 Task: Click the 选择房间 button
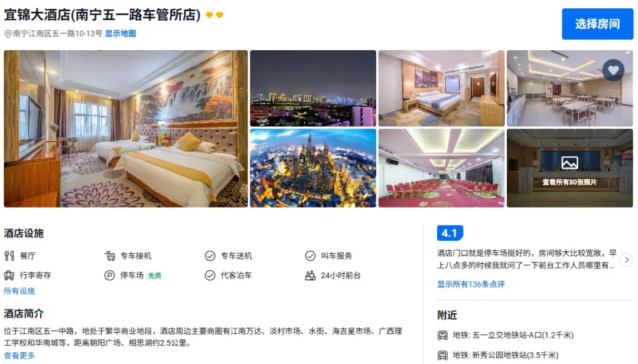coord(597,24)
